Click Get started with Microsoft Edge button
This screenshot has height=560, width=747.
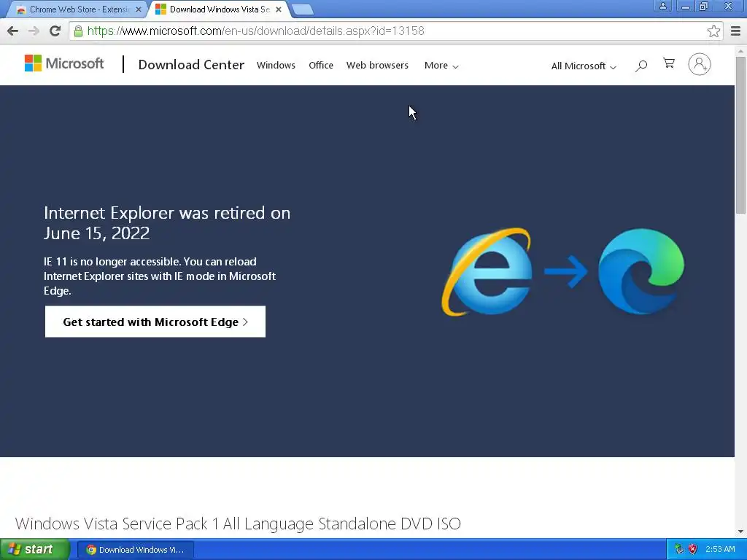point(155,322)
